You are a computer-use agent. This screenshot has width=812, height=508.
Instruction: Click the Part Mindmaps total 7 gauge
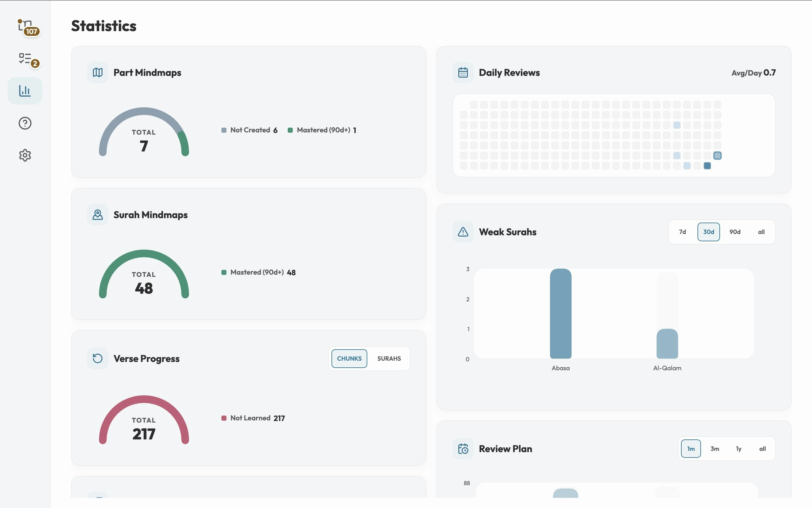(144, 132)
